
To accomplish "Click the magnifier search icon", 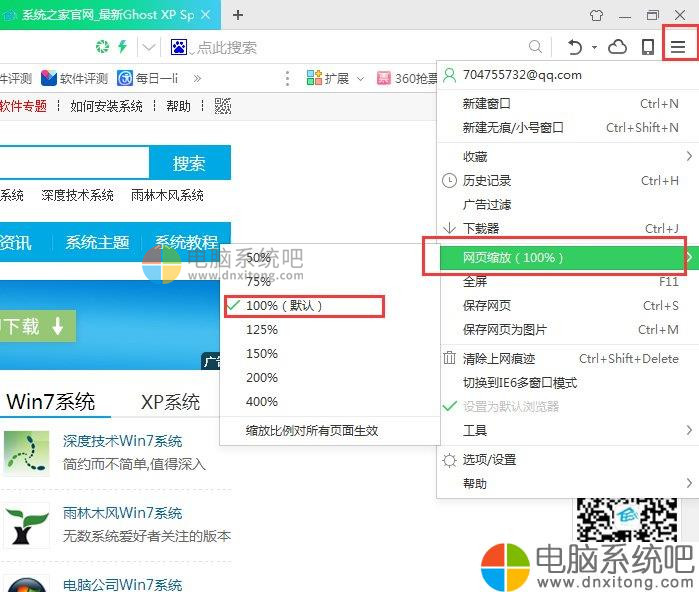I will (x=535, y=46).
